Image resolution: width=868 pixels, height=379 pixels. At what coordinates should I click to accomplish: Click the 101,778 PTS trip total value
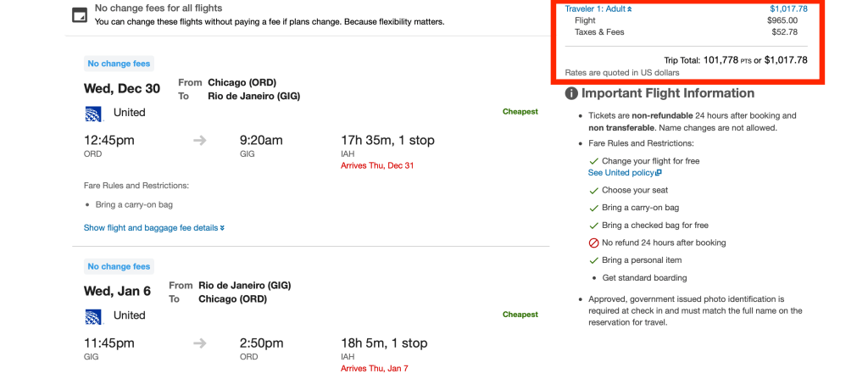coord(721,60)
